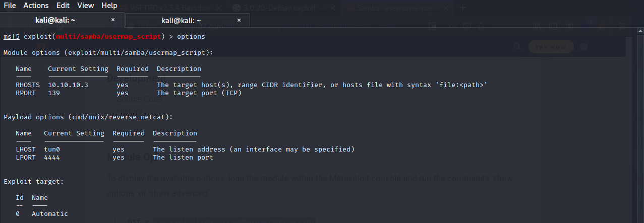
Task: Click the 4444 LPORT value
Action: click(52, 158)
